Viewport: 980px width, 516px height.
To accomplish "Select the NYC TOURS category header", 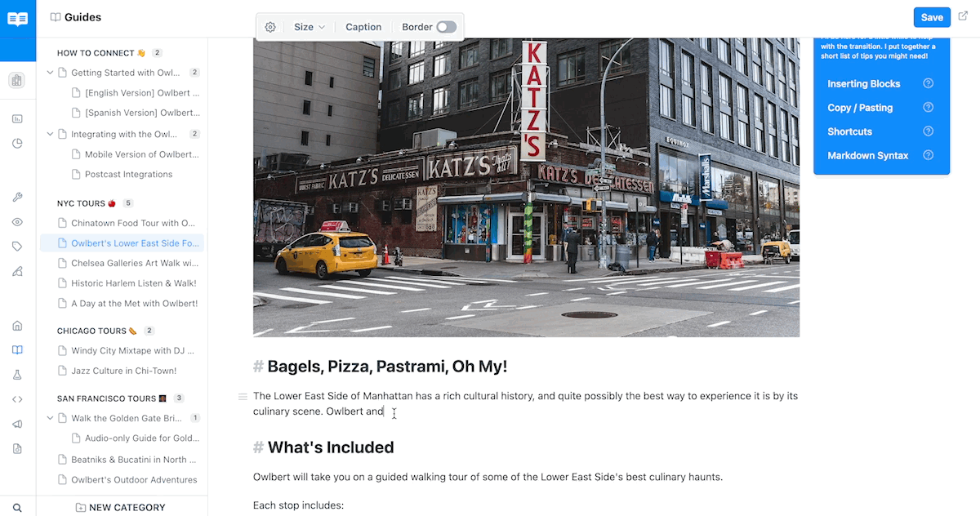I will coord(87,203).
